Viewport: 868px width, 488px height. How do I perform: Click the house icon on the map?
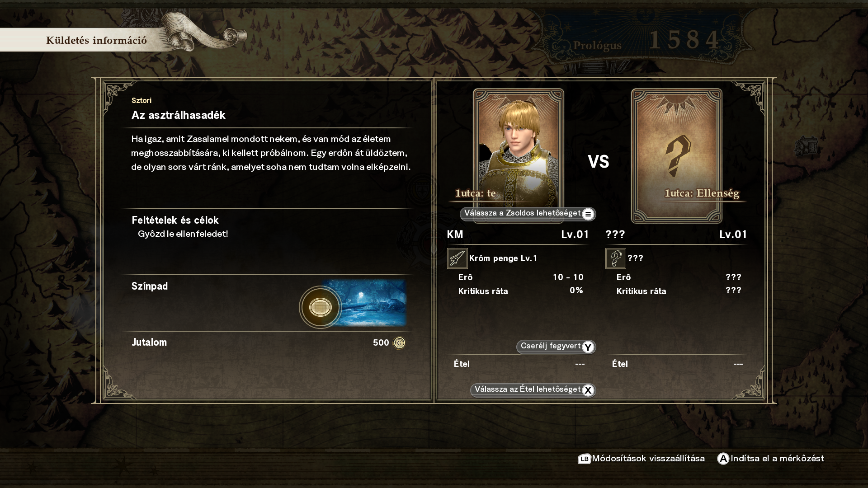806,146
